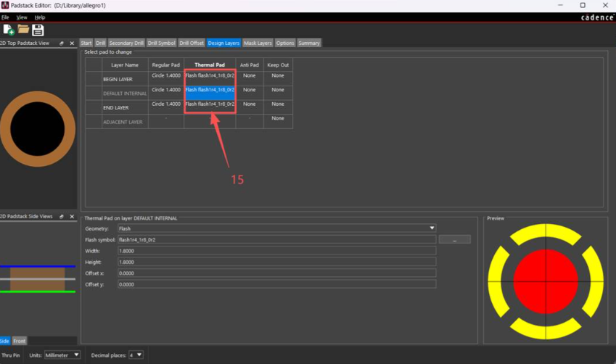The width and height of the screenshot is (616, 364).
Task: Create a new padstack file
Action: [9, 30]
